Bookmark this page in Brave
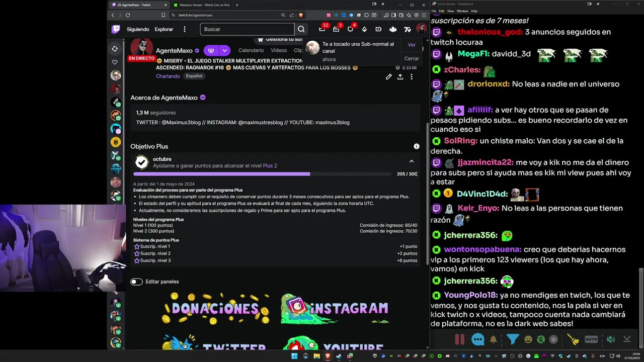 point(163,15)
